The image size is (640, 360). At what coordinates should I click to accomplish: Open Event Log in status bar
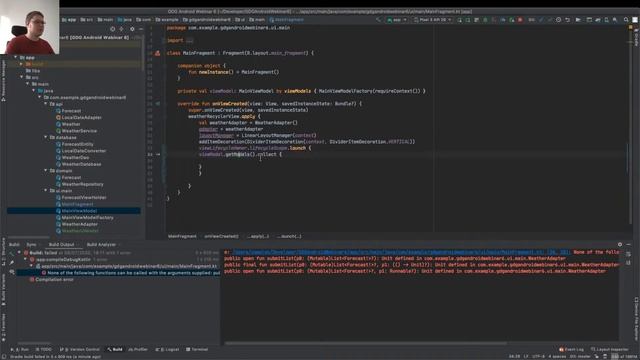pyautogui.click(x=571, y=349)
